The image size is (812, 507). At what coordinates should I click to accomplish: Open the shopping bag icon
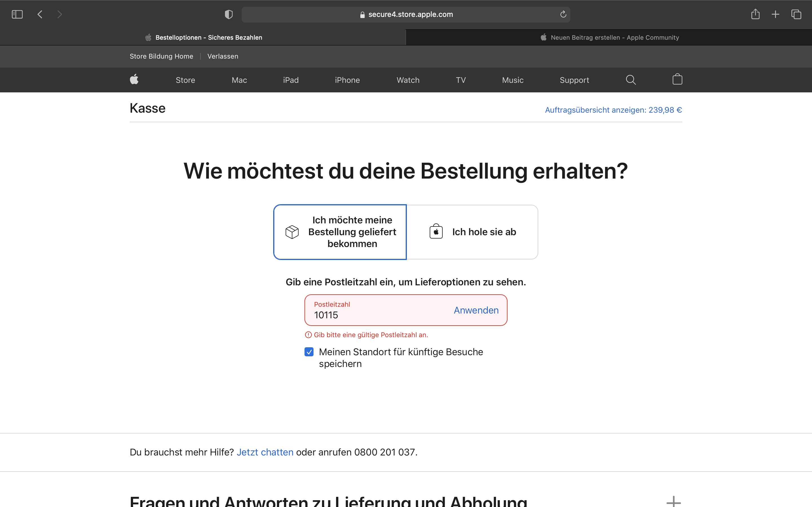point(677,80)
